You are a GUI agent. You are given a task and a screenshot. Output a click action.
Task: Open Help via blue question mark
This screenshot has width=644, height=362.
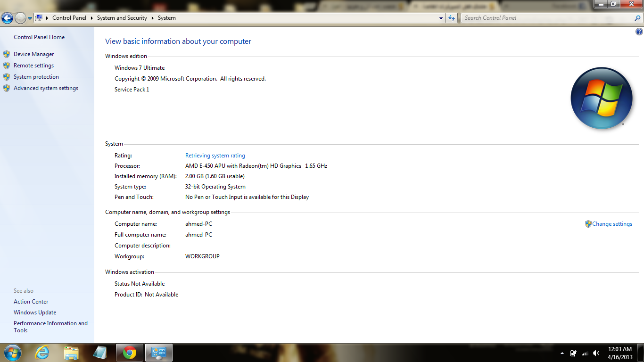[x=639, y=32]
